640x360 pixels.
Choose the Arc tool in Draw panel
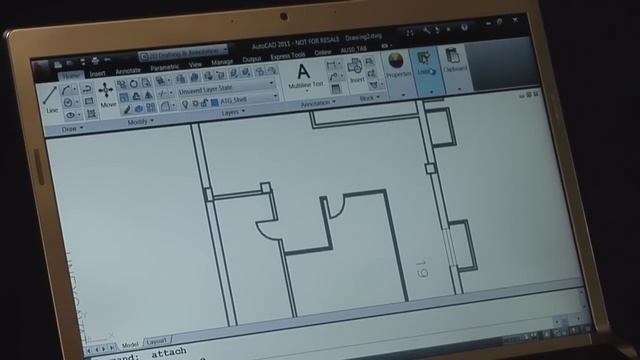click(x=67, y=90)
